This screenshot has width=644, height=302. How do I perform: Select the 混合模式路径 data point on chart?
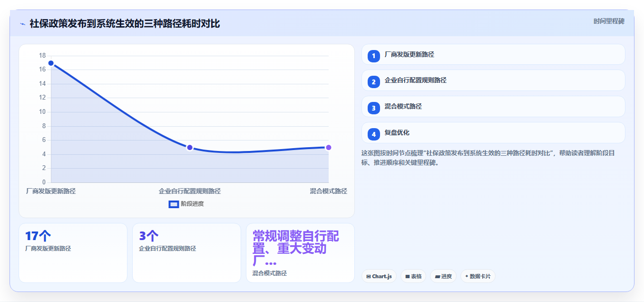(328, 147)
